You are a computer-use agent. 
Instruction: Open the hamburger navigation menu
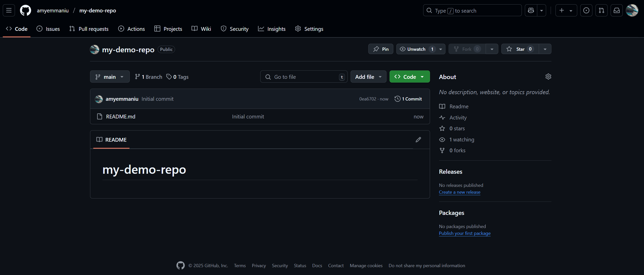tap(9, 10)
